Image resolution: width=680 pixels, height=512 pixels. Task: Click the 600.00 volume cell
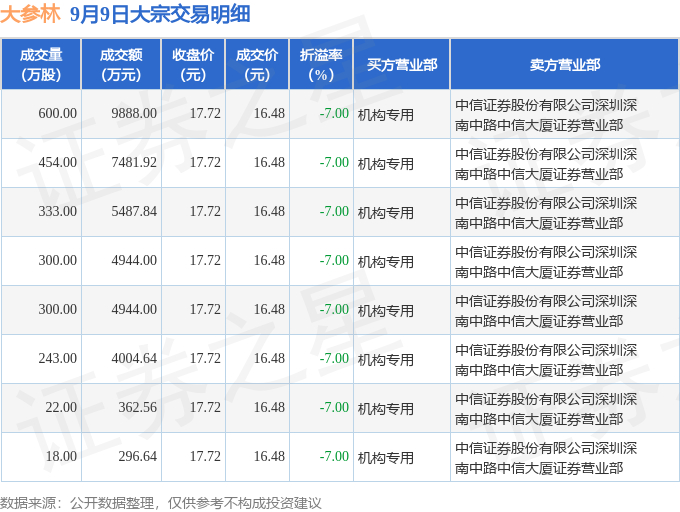click(57, 114)
